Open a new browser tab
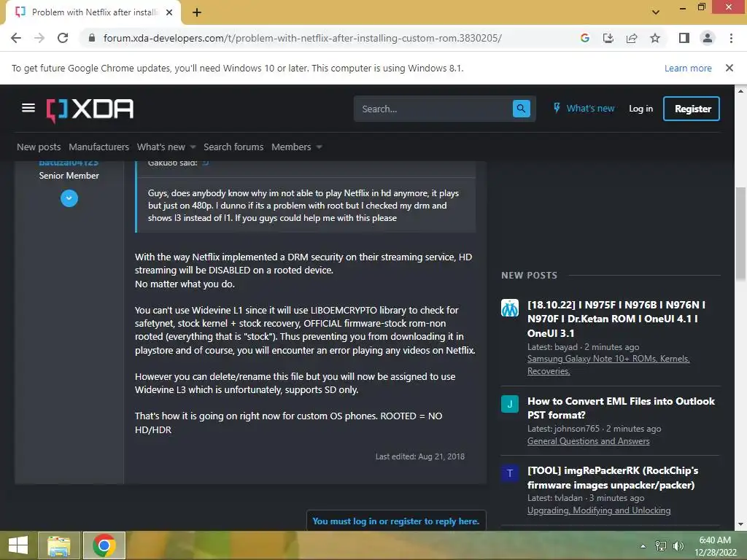 click(197, 12)
